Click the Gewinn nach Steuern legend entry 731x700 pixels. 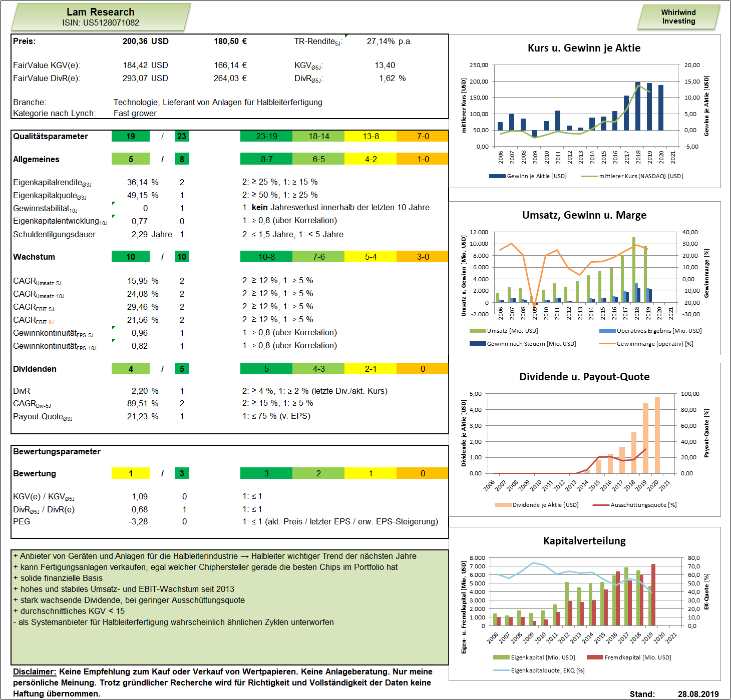(x=523, y=344)
